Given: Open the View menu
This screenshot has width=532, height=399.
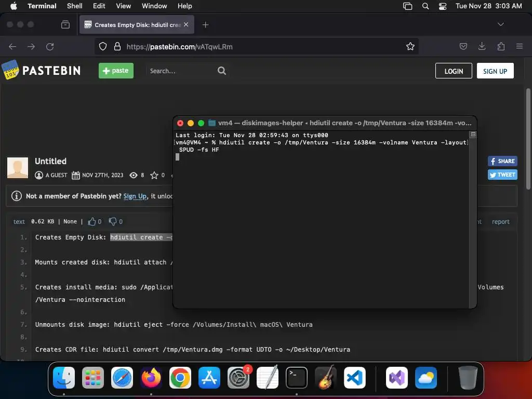Looking at the screenshot, I should 124,6.
